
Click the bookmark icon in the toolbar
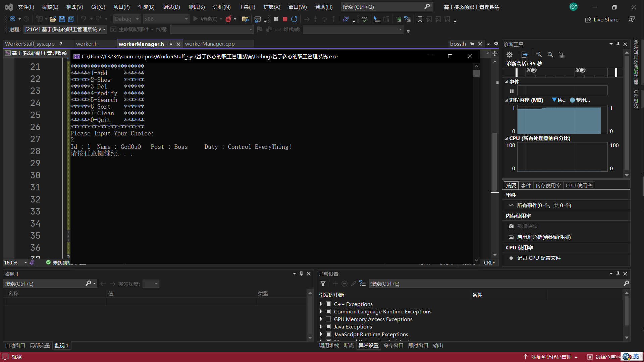point(420,19)
